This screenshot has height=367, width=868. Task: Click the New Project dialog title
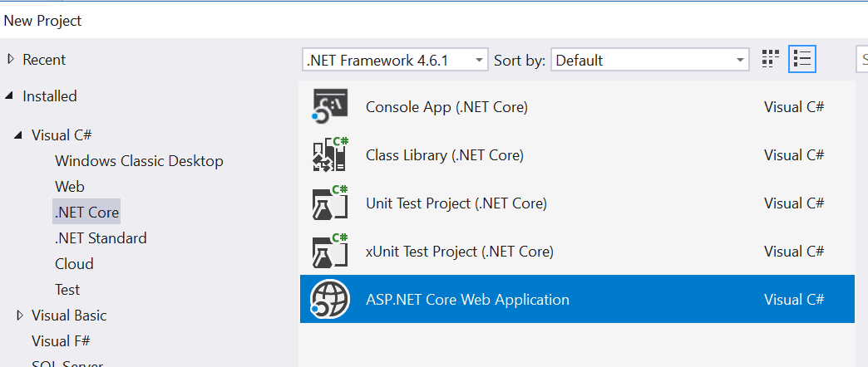tap(42, 21)
